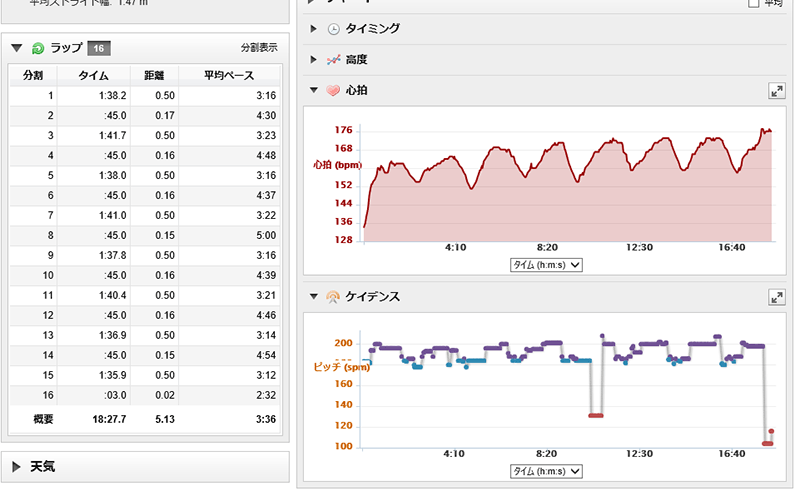Collapse the ラップ laps panel
The width and height of the screenshot is (800, 491).
pos(17,48)
